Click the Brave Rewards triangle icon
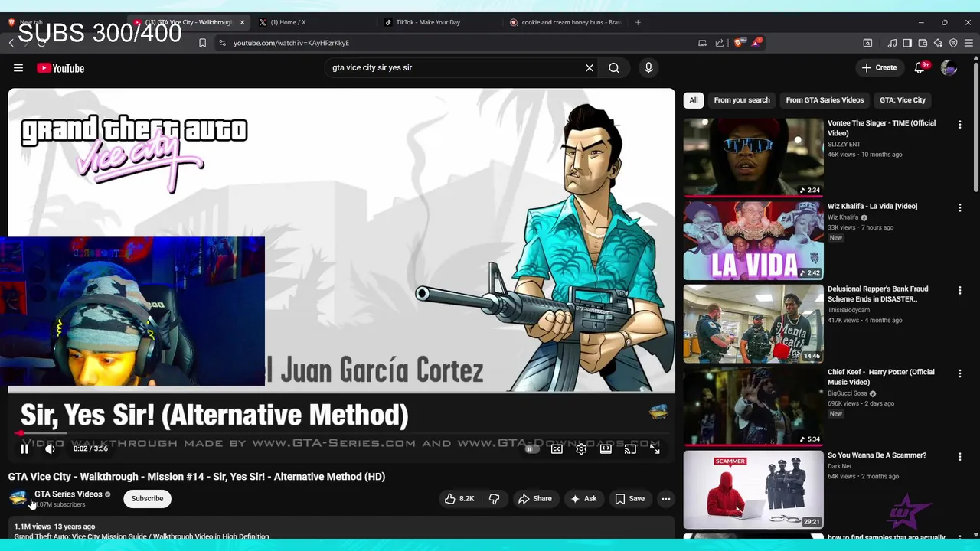Screen dimensions: 980x551 coord(756,43)
